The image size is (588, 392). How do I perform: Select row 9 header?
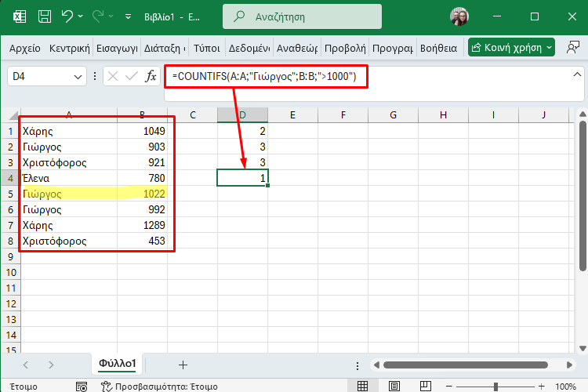[x=10, y=256]
